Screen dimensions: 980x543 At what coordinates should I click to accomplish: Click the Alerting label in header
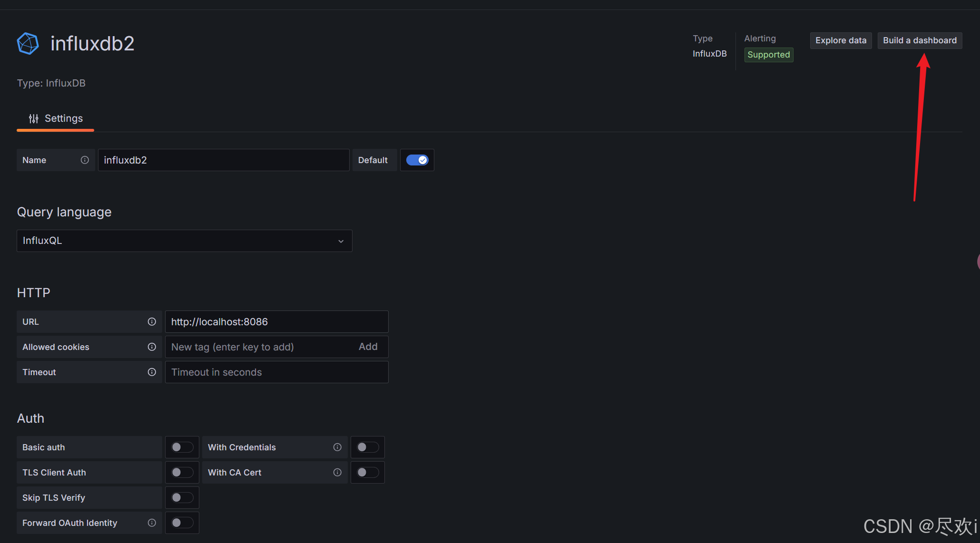click(x=760, y=39)
